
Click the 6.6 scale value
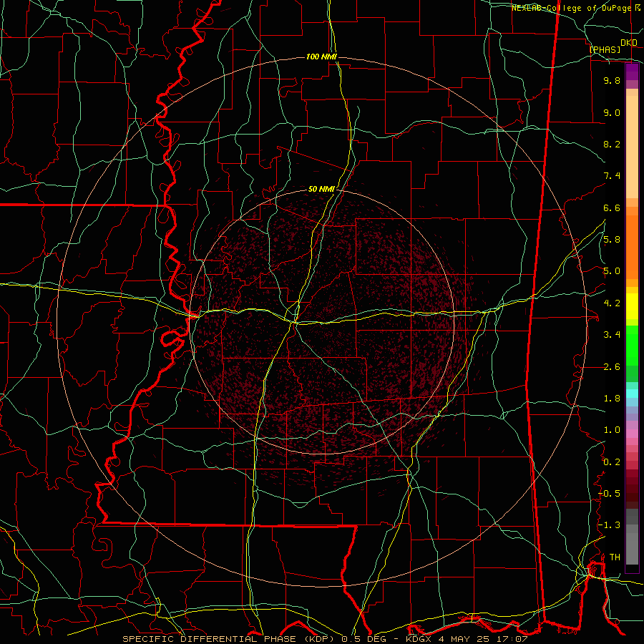(x=612, y=208)
